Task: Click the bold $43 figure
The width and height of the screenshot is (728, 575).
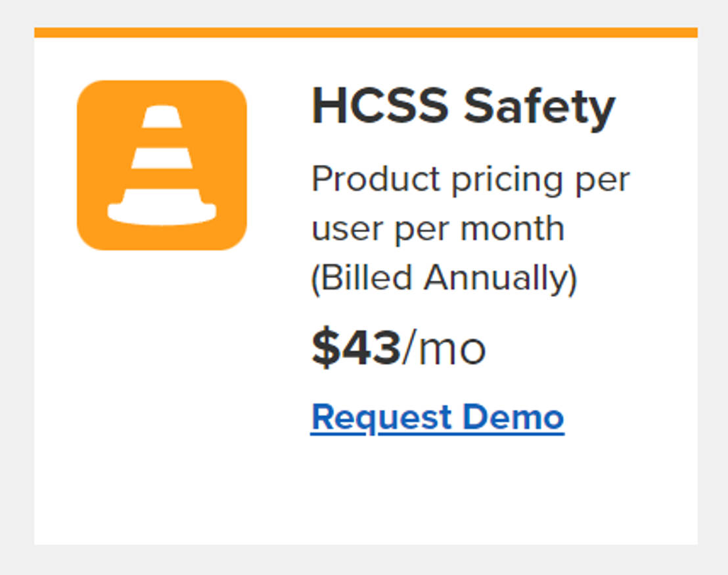Action: click(x=355, y=346)
